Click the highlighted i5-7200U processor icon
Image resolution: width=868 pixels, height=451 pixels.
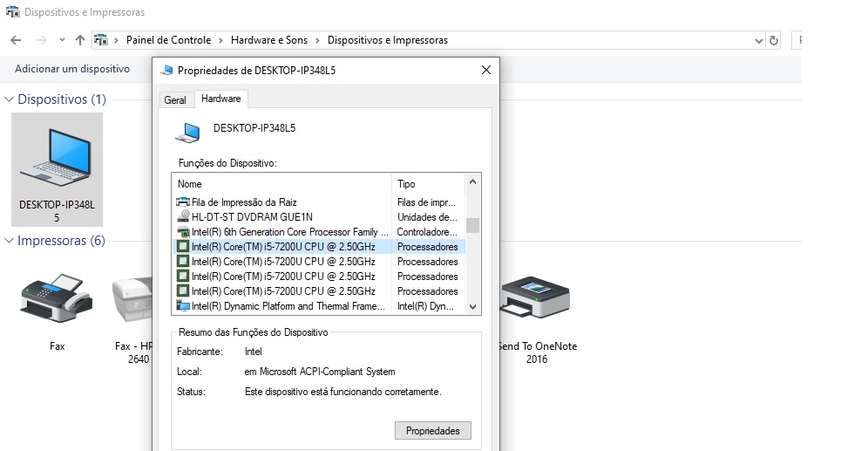[x=183, y=247]
